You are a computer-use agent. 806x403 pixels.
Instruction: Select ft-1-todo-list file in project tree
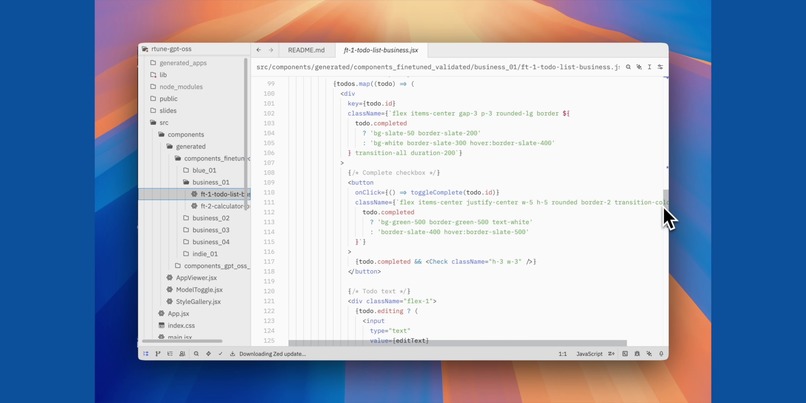[x=194, y=194]
